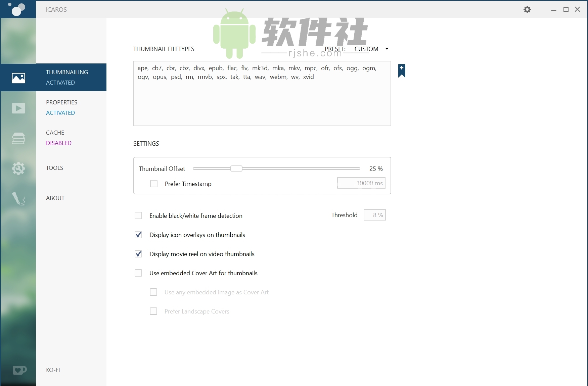This screenshot has height=386, width=588.
Task: Open Tools using the gear sidebar icon
Action: click(18, 169)
